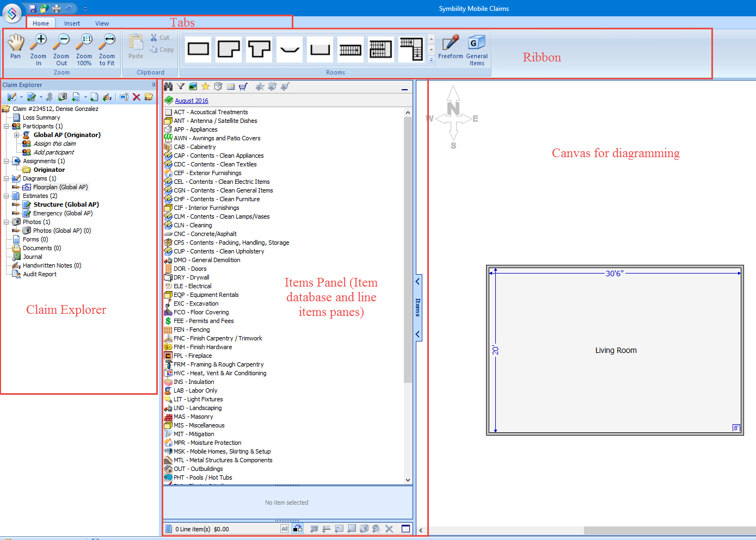Click the maximize line items pane button
Screen dimensions: 756x540
pyautogui.click(x=405, y=529)
